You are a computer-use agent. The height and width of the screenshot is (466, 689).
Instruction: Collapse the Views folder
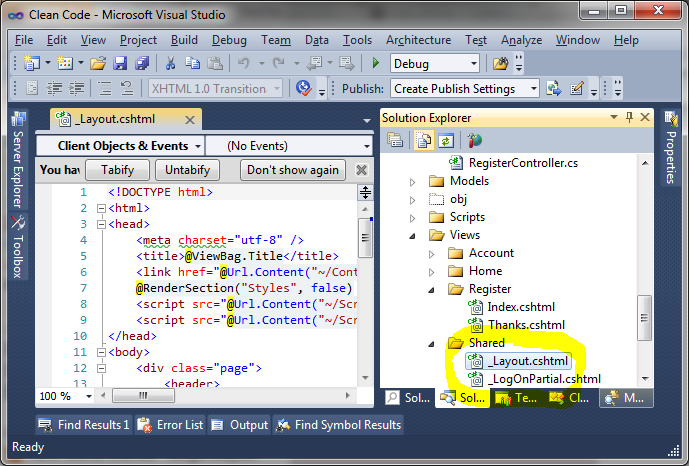[x=412, y=236]
